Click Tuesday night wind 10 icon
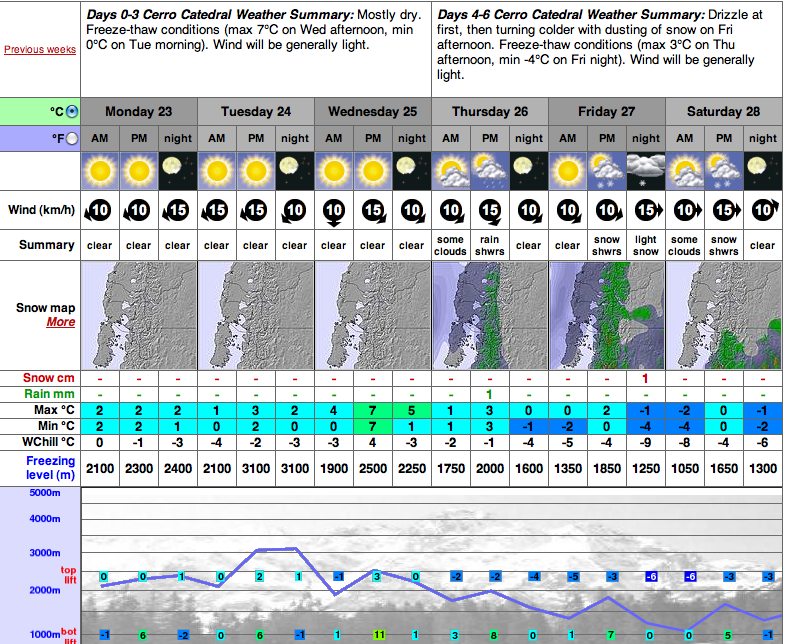This screenshot has width=786, height=644. pyautogui.click(x=294, y=211)
